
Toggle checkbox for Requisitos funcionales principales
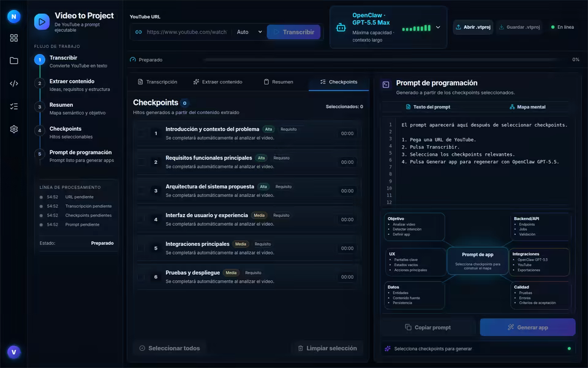tap(141, 162)
